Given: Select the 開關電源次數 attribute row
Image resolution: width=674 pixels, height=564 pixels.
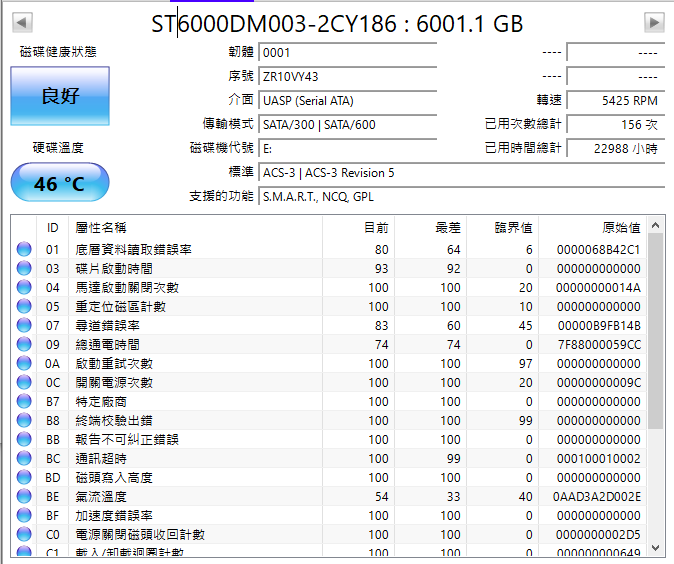Looking at the screenshot, I should coord(328,382).
